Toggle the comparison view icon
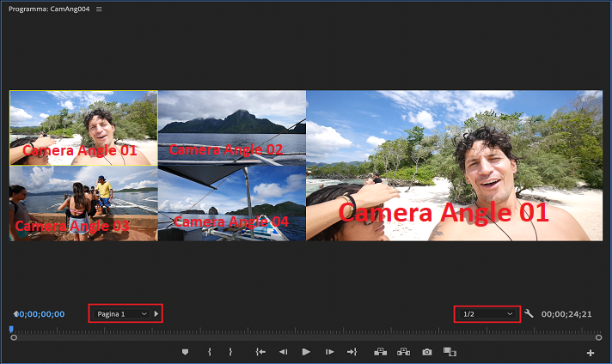This screenshot has width=612, height=364. pos(450,352)
